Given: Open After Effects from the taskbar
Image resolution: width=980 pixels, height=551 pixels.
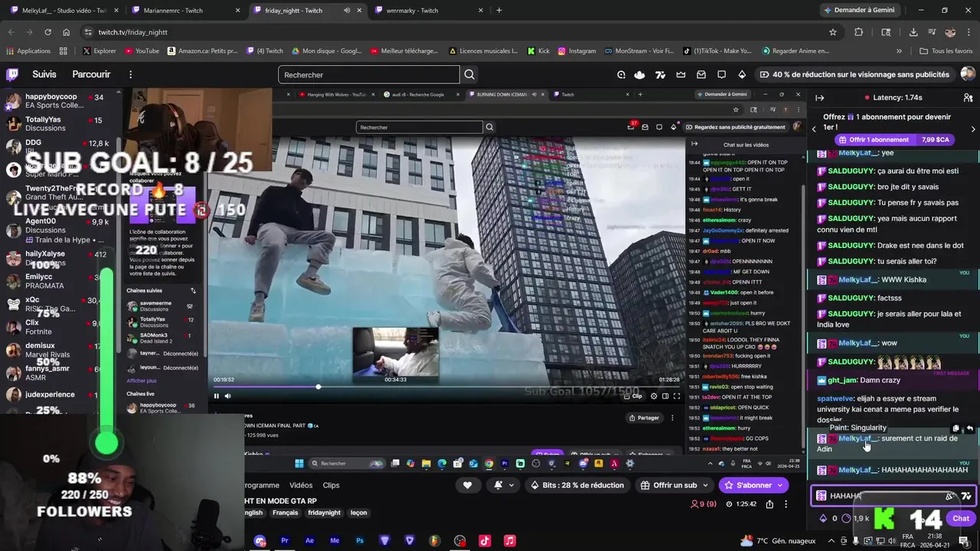Looking at the screenshot, I should coord(309,540).
